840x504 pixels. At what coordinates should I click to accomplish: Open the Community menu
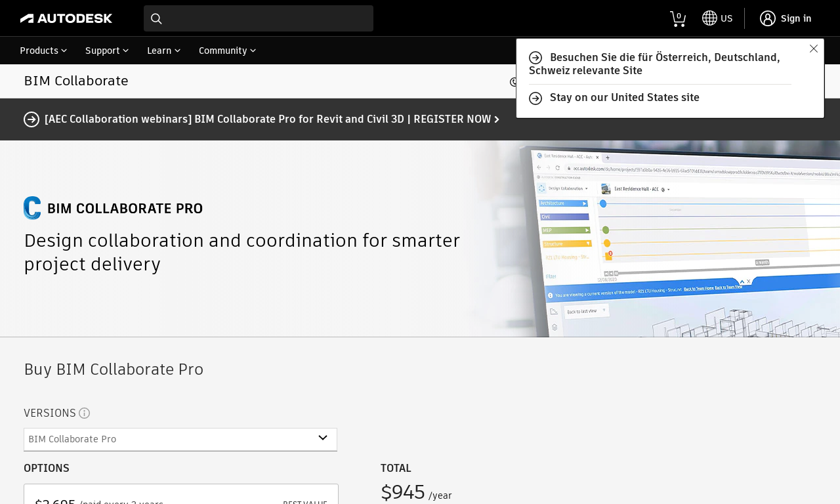tap(228, 51)
